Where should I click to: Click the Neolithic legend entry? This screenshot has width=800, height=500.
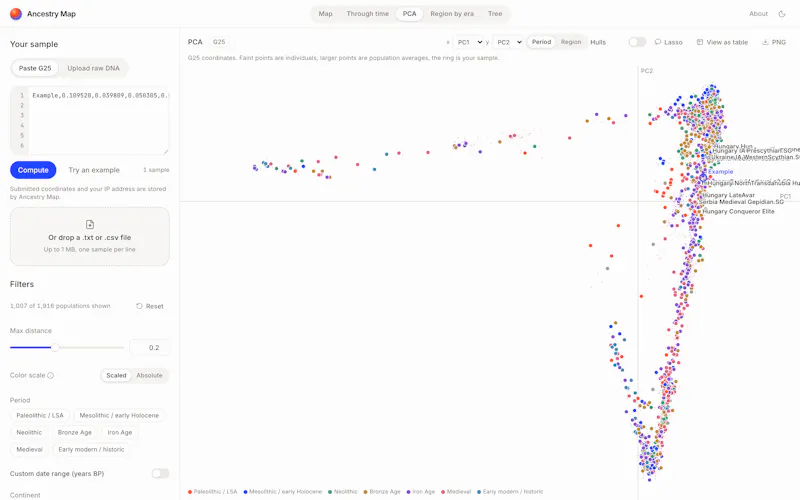click(343, 492)
